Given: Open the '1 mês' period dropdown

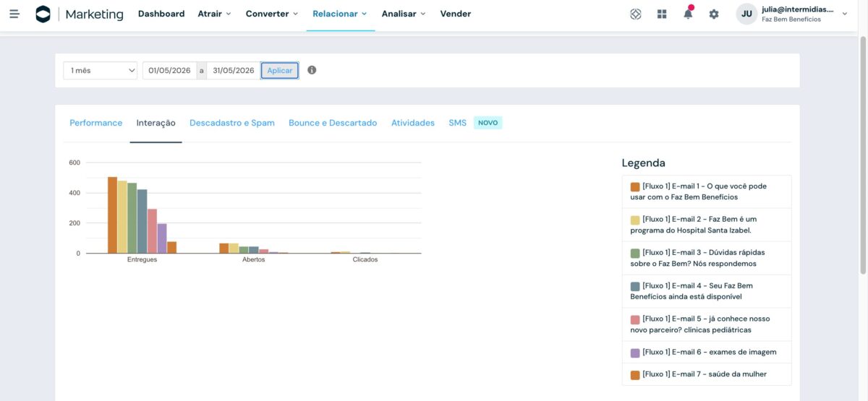Looking at the screenshot, I should [x=100, y=70].
